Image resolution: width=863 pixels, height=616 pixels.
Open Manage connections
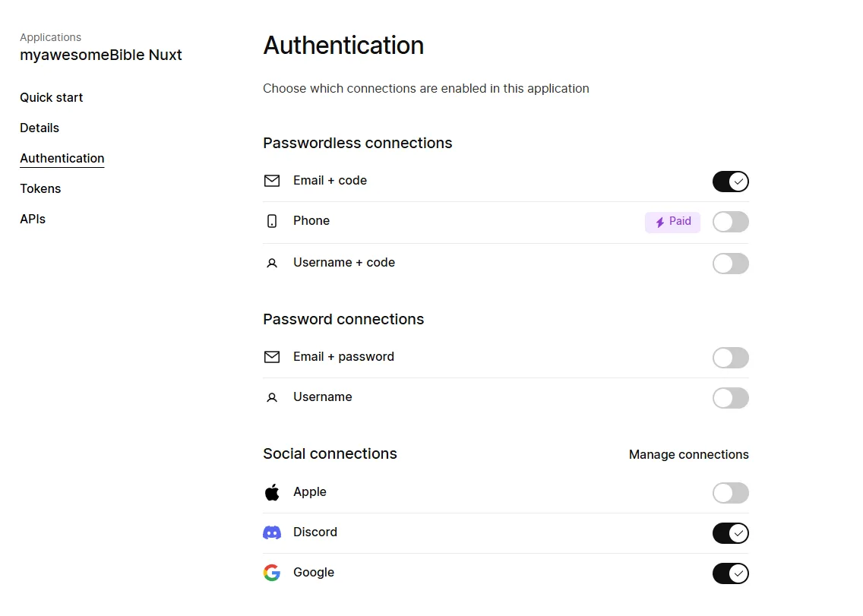[688, 454]
